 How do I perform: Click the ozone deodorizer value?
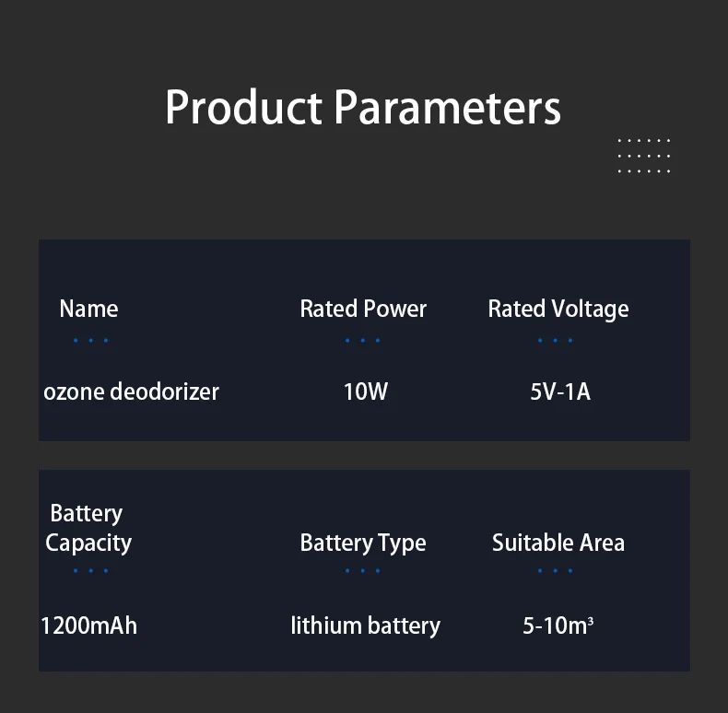click(x=131, y=392)
